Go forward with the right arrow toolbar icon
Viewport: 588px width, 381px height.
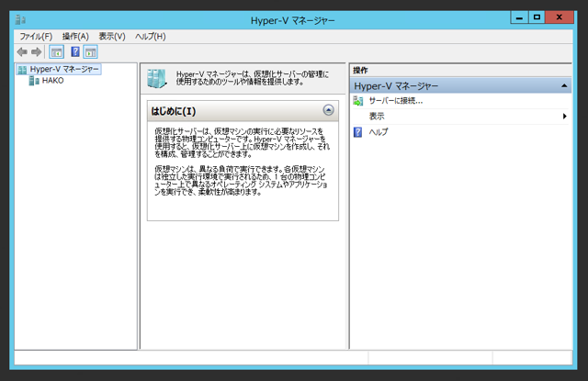(x=37, y=52)
